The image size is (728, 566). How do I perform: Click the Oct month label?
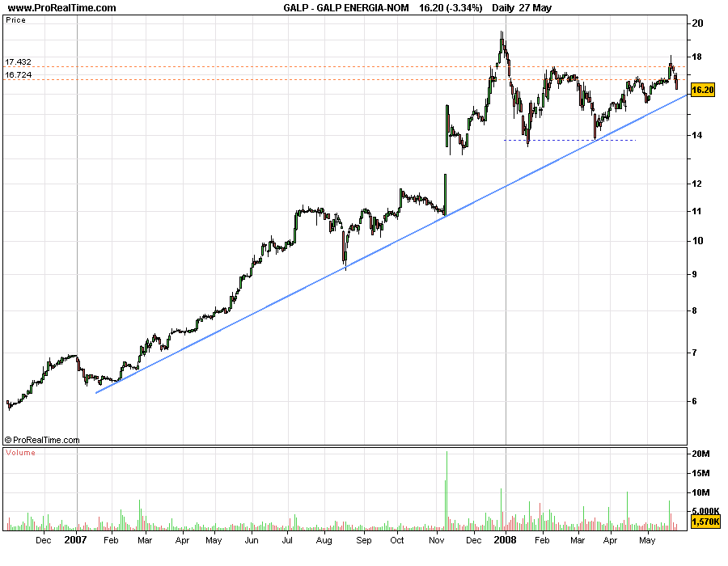pos(397,540)
